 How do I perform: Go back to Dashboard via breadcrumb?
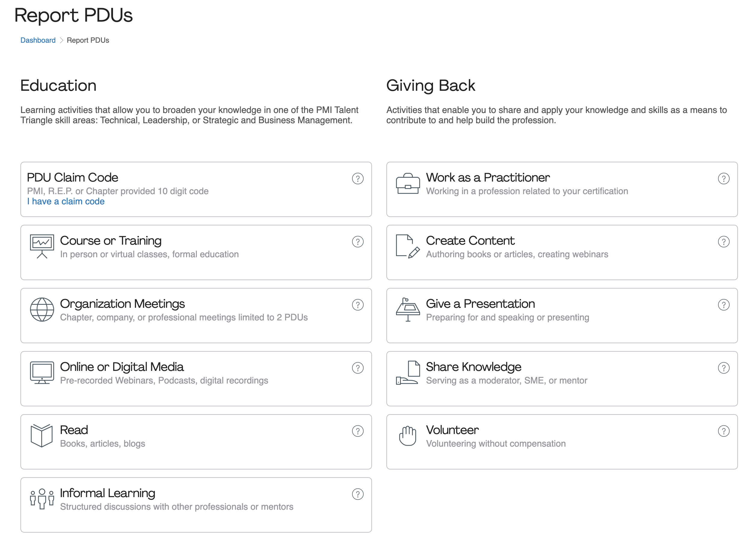pos(38,40)
